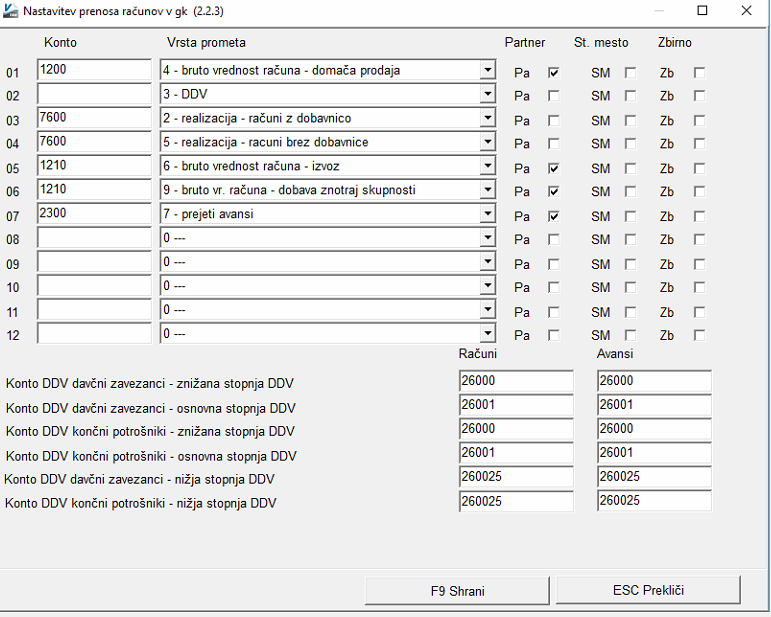Expand the '3 - DDV' dropdown
The width and height of the screenshot is (771, 617).
pos(487,95)
